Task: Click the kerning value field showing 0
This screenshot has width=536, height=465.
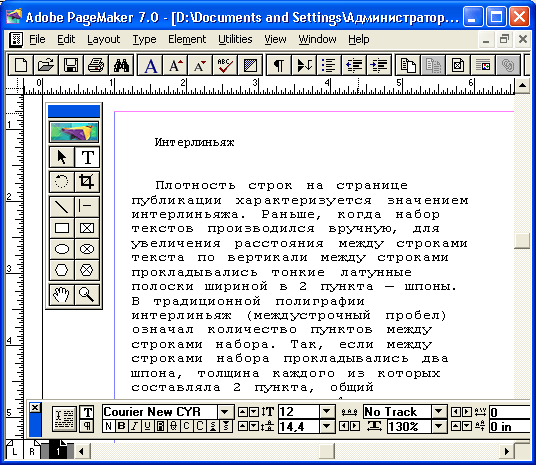Action: click(510, 412)
